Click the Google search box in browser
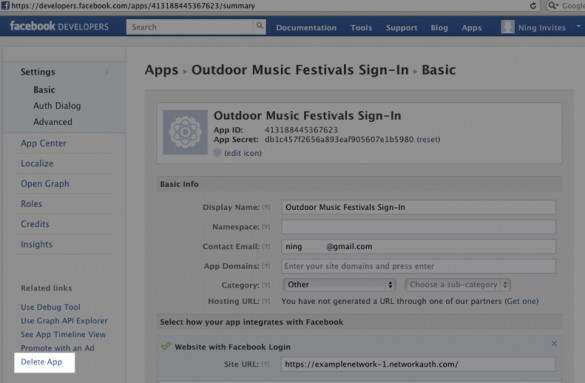The height and width of the screenshot is (383, 585). pyautogui.click(x=566, y=6)
